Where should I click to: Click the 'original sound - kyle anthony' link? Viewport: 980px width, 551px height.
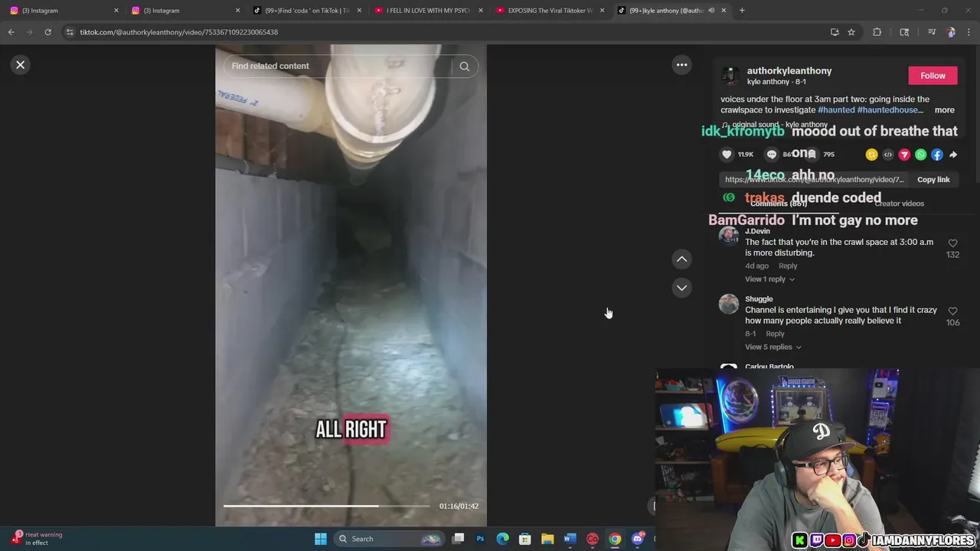coord(779,125)
